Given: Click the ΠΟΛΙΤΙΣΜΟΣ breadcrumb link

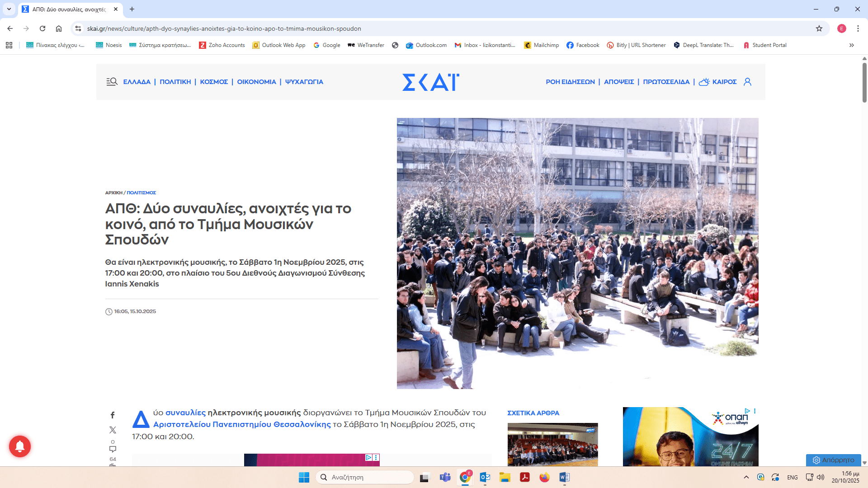Looking at the screenshot, I should tap(141, 192).
